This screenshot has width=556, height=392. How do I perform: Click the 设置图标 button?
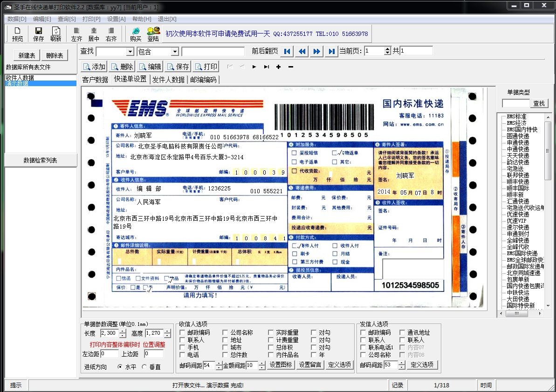[x=281, y=365]
